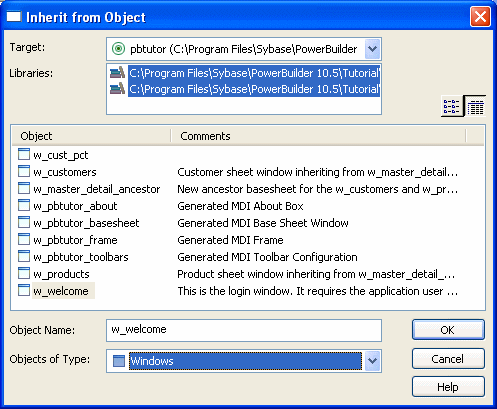
Task: Click the Object Name input field
Action: [244, 330]
